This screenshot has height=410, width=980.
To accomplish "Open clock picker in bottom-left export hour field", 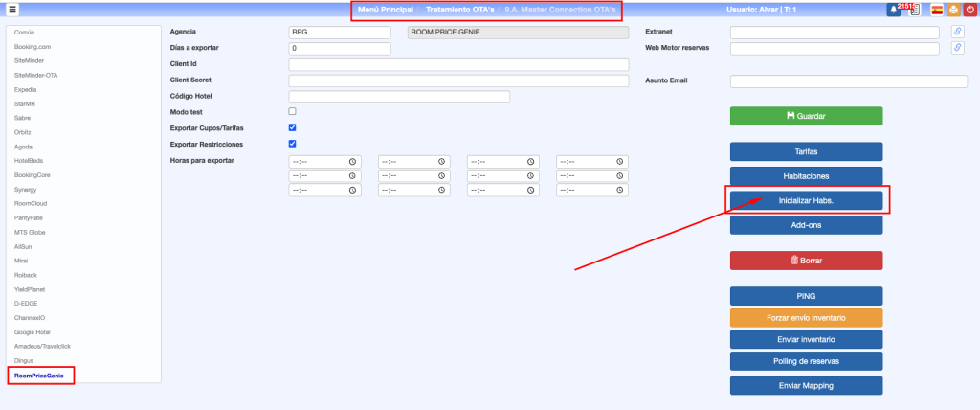I will click(353, 191).
